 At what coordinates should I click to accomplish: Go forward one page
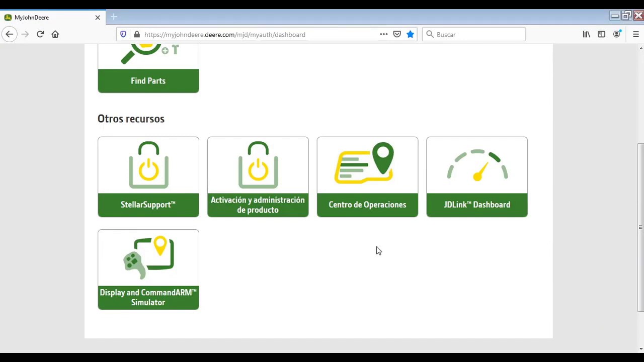click(x=25, y=34)
